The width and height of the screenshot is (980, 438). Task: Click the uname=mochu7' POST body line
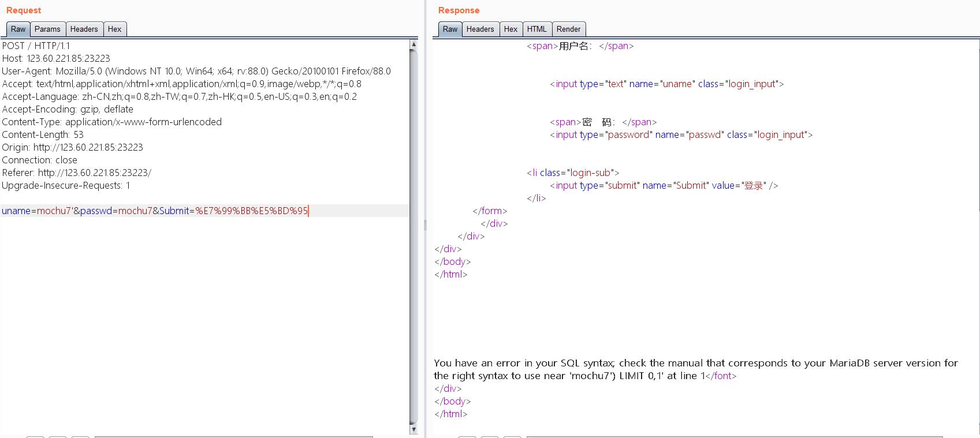155,211
